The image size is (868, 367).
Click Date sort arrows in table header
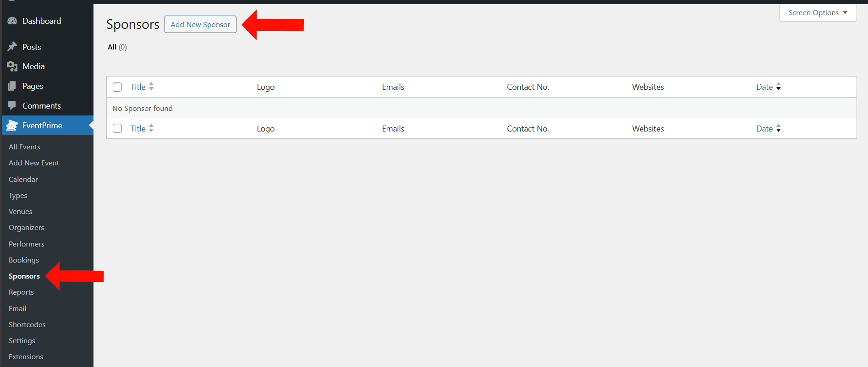[778, 87]
